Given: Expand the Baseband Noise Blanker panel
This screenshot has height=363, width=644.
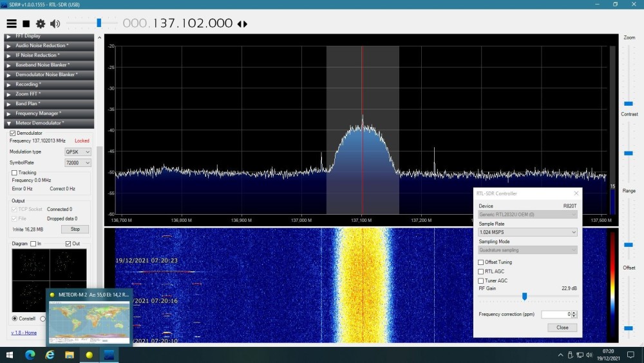Looking at the screenshot, I should coord(49,65).
